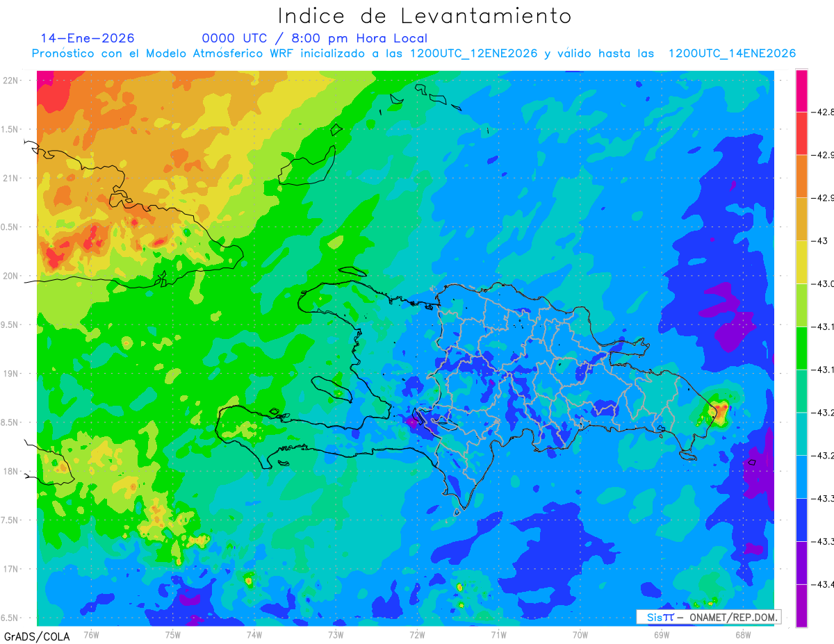Screen dimensions: 834x644
Task: Click the "74W" longitude label
Action: tap(254, 634)
